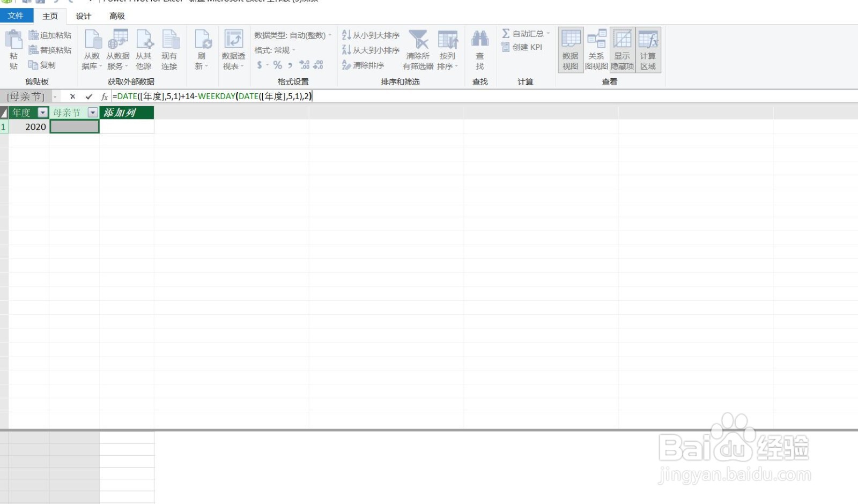
Task: Switch to the Design (设计) tab
Action: click(x=84, y=16)
